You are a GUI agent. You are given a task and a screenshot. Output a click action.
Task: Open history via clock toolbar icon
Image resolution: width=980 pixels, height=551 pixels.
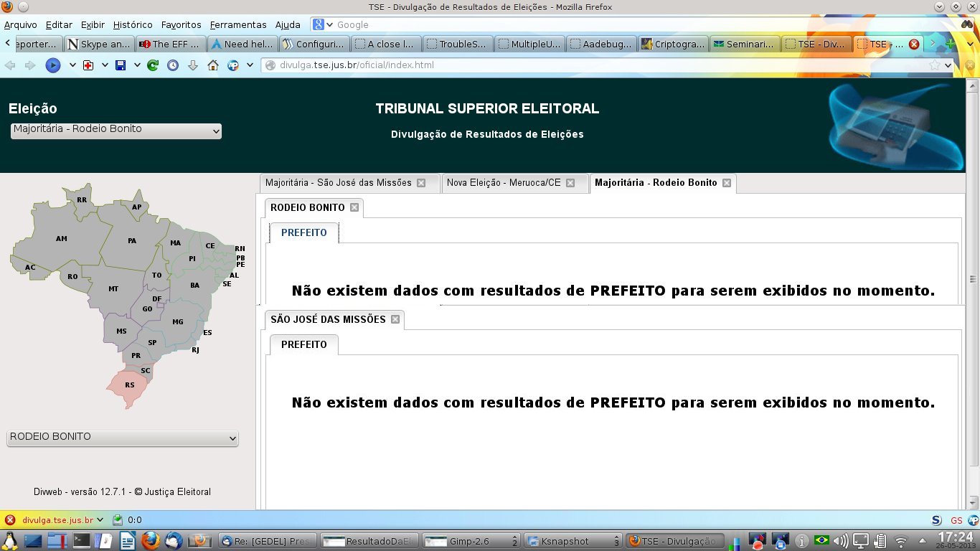[173, 65]
